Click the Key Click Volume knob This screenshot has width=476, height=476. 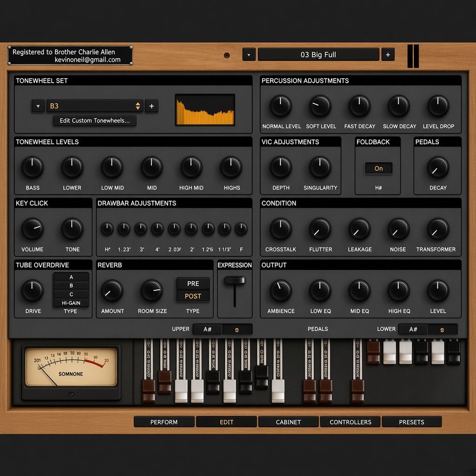point(32,229)
